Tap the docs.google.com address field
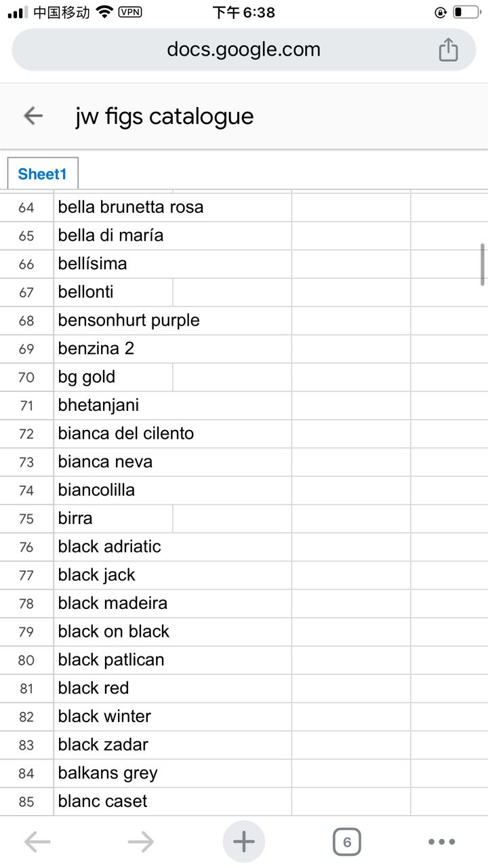The image size is (488, 868). pos(244,50)
